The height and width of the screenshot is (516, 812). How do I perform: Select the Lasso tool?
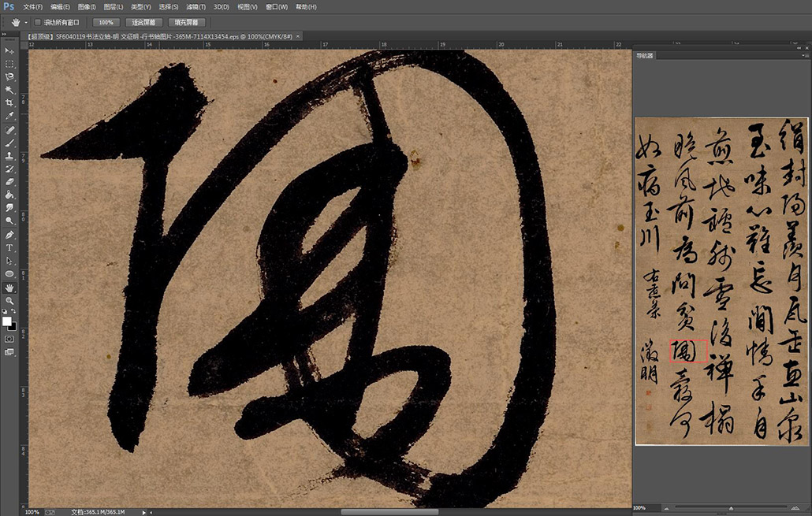pyautogui.click(x=9, y=77)
